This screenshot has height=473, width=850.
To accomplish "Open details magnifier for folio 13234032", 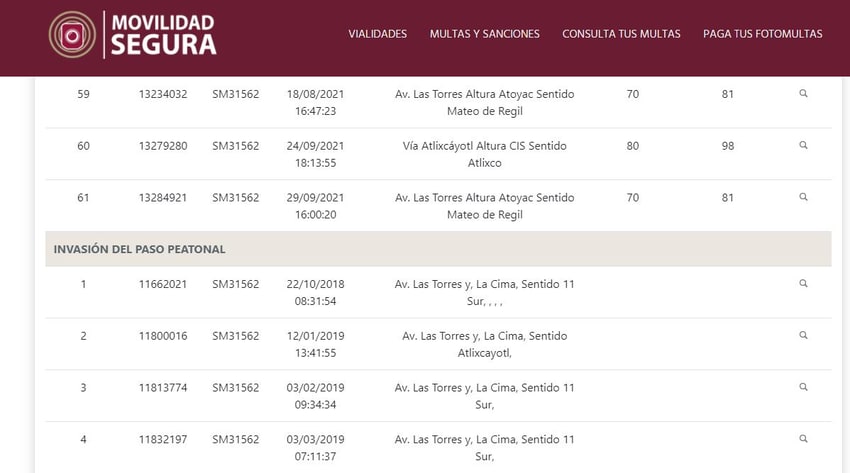I will (803, 93).
